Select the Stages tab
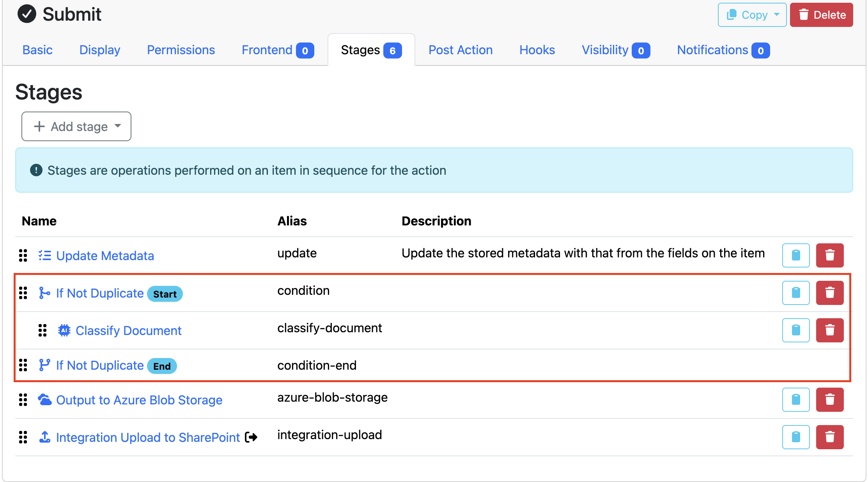This screenshot has width=868, height=482. coord(371,50)
